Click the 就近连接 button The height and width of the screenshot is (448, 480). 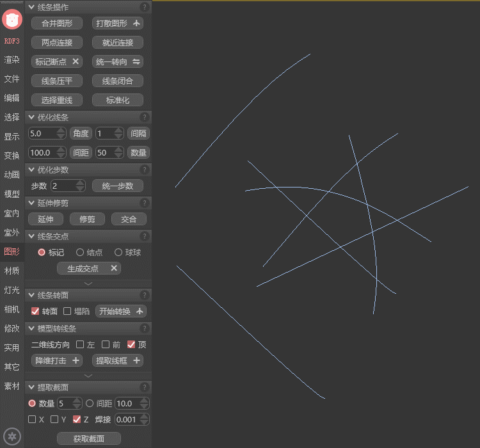[118, 43]
